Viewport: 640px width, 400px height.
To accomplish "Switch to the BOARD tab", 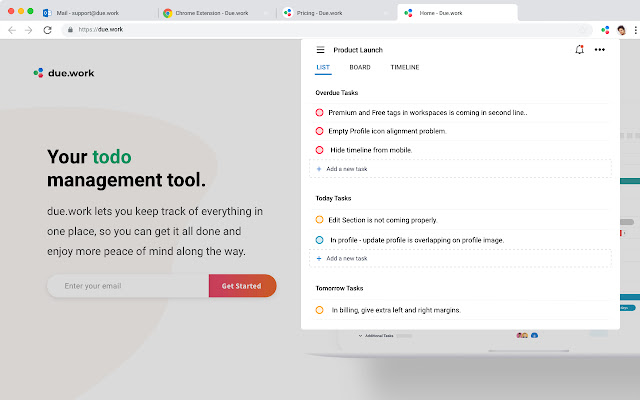I will [x=360, y=67].
